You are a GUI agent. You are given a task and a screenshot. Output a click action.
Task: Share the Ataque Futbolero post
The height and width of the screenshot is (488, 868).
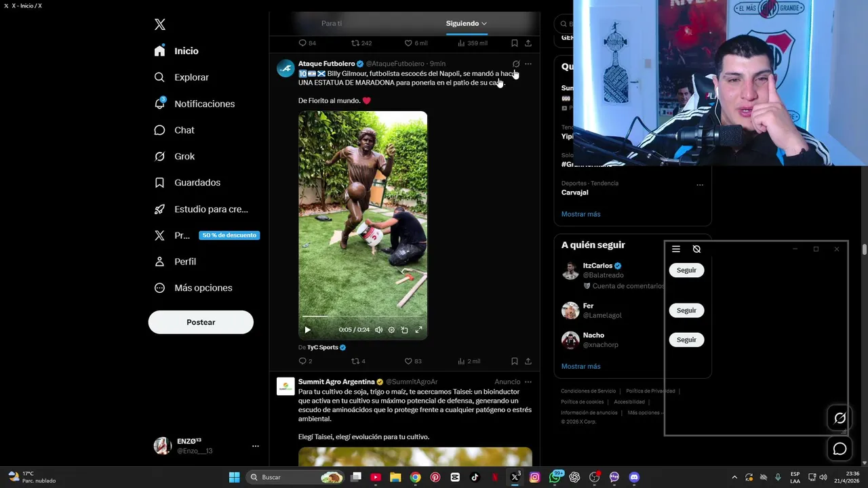pos(528,361)
